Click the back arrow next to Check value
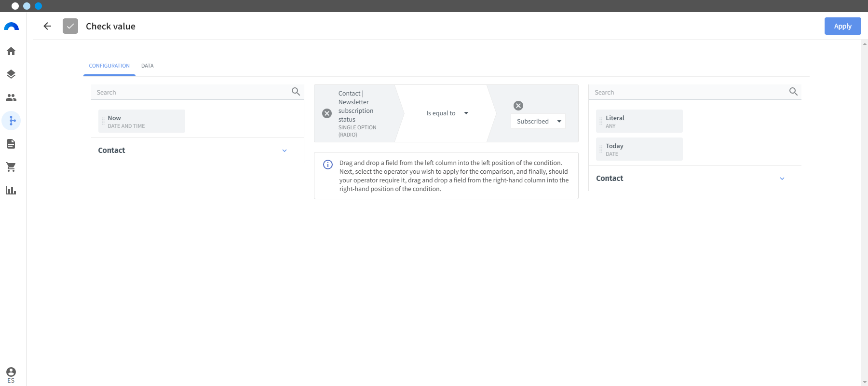Screen dimensions: 868x386 [x=47, y=26]
